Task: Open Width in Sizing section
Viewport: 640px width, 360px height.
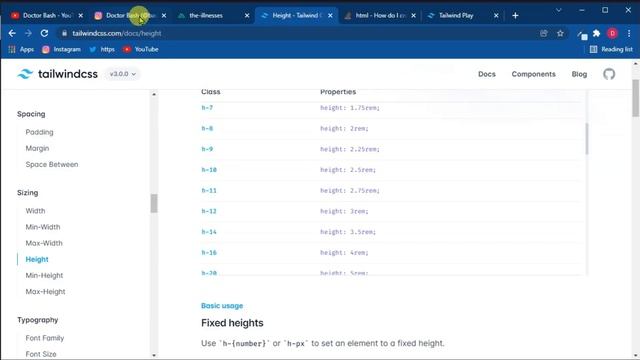Action: coord(35,211)
